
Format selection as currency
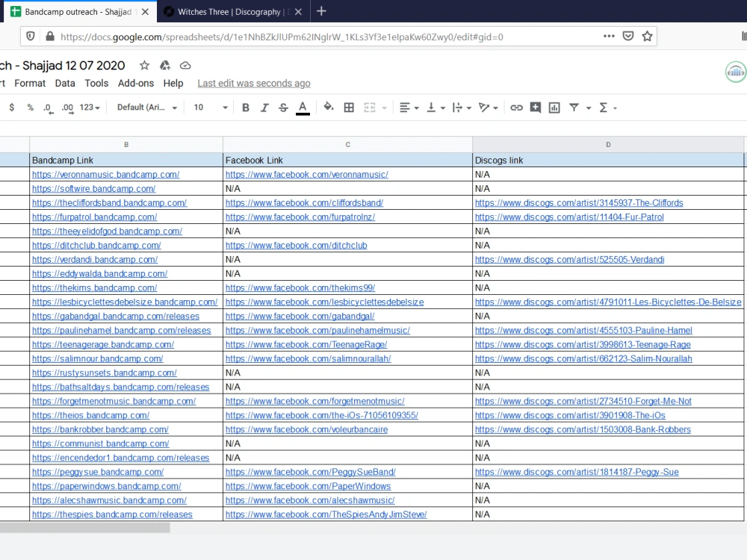tap(12, 108)
